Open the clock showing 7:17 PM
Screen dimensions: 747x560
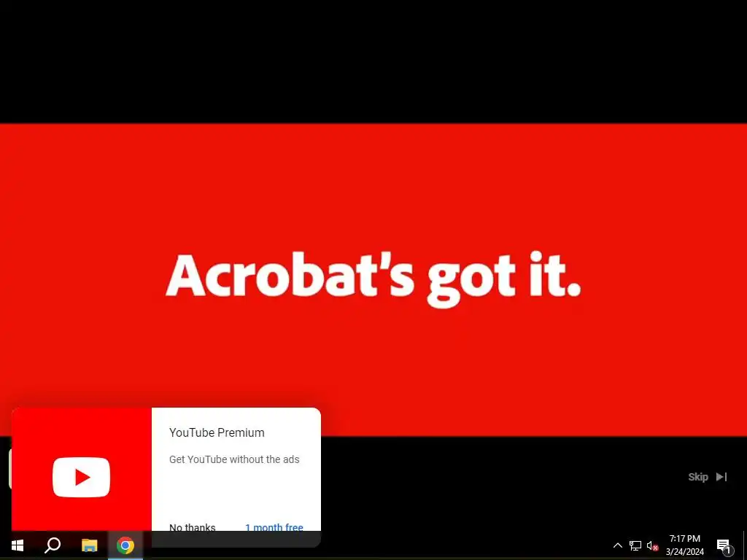[x=684, y=545]
